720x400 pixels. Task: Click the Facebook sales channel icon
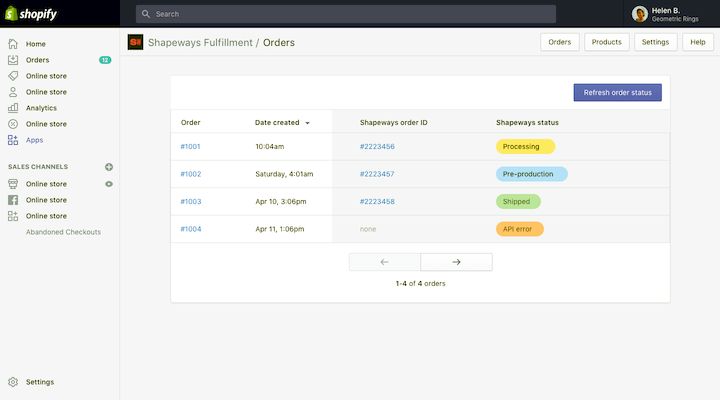point(13,200)
